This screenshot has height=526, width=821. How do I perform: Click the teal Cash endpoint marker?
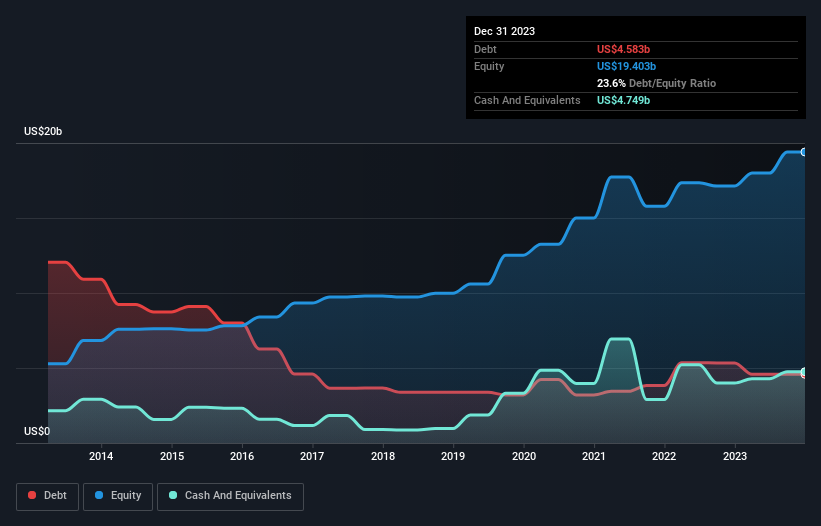coord(804,372)
